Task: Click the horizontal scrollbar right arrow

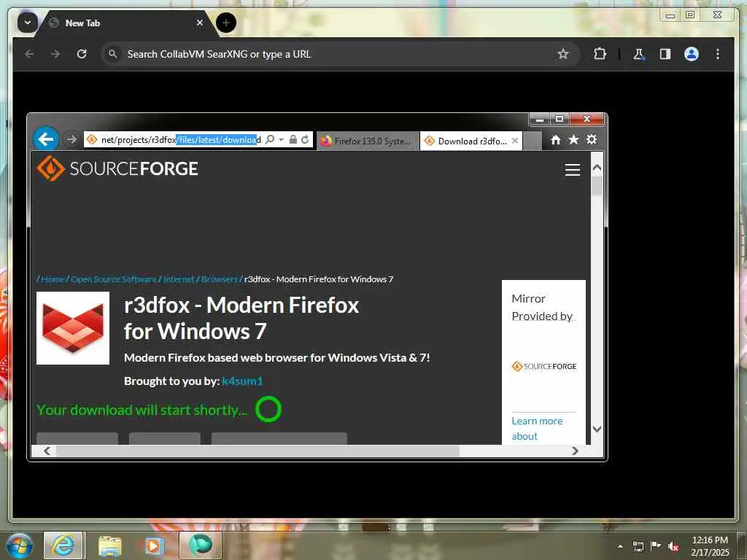Action: pos(575,451)
